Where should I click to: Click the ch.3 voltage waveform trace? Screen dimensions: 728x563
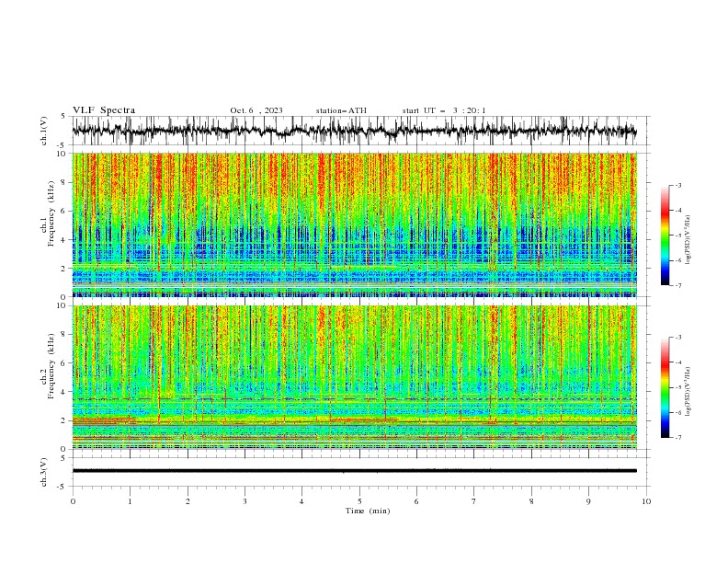click(x=354, y=471)
